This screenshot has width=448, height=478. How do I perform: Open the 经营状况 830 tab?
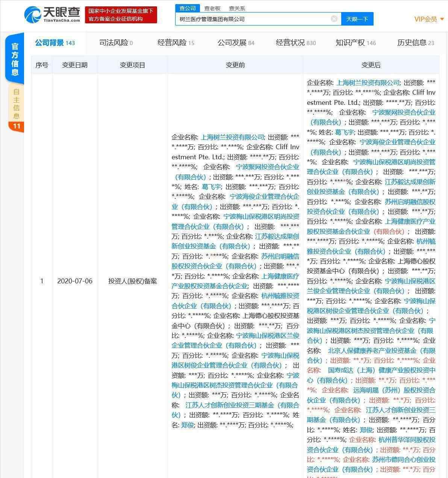296,43
